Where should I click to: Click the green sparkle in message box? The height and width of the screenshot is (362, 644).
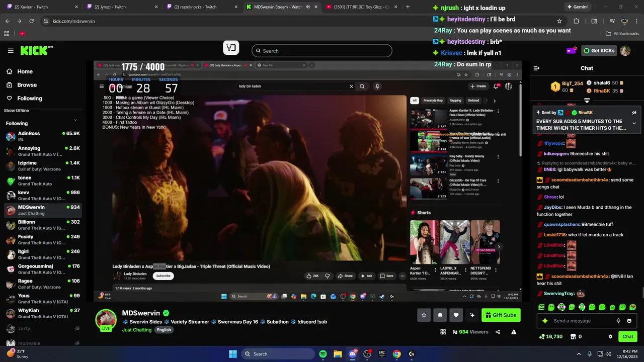click(x=544, y=321)
